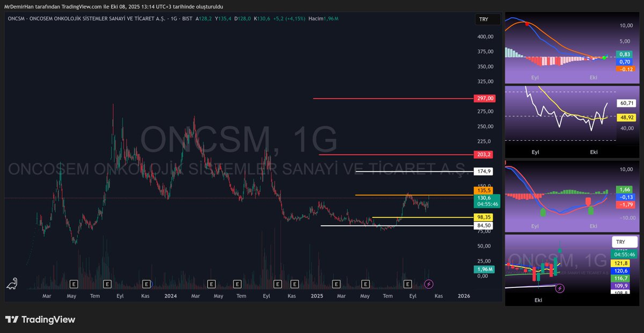
Task: Click the red crossover dot on MACD panel
Action: pyautogui.click(x=527, y=24)
